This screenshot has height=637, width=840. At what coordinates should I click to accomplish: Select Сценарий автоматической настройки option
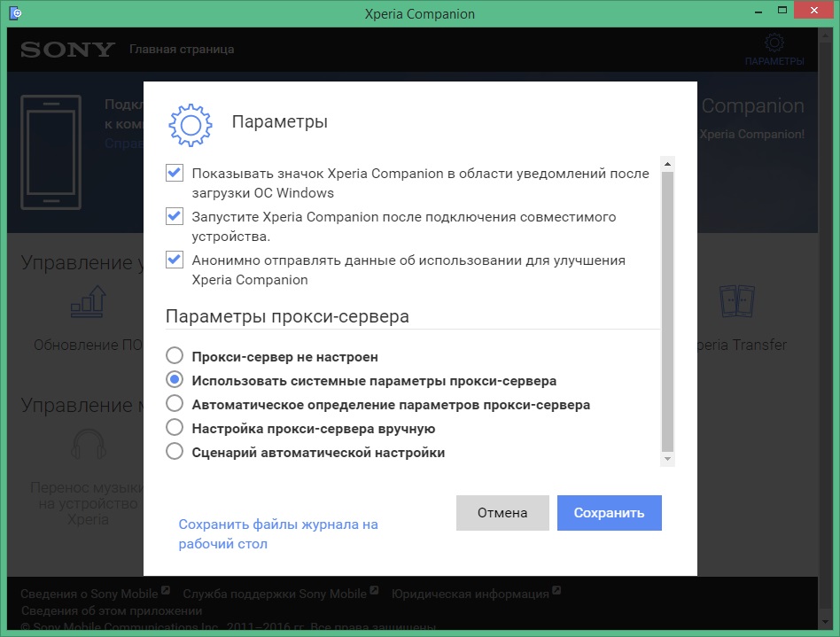coord(174,452)
